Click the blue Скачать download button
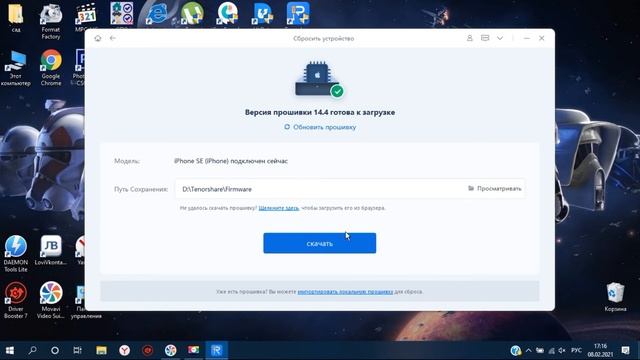 [320, 243]
